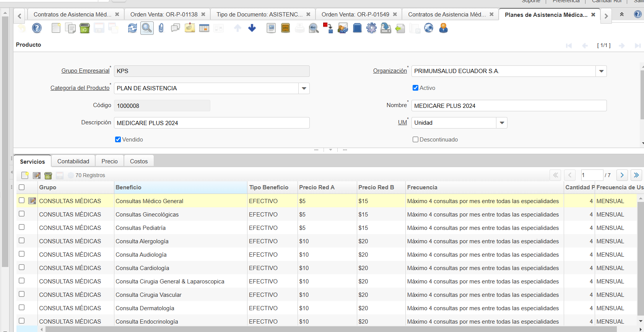Go to next page of Servicios grid
The width and height of the screenshot is (644, 332).
pos(622,175)
